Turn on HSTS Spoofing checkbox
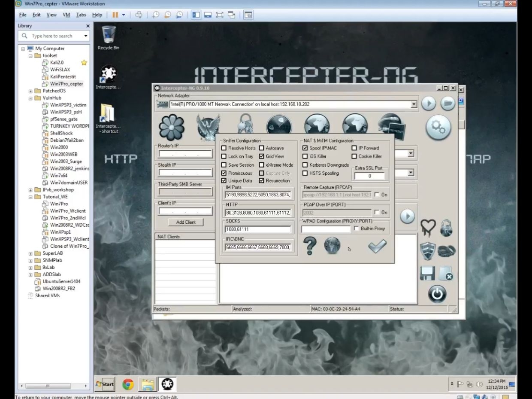This screenshot has width=532, height=399. tap(305, 173)
